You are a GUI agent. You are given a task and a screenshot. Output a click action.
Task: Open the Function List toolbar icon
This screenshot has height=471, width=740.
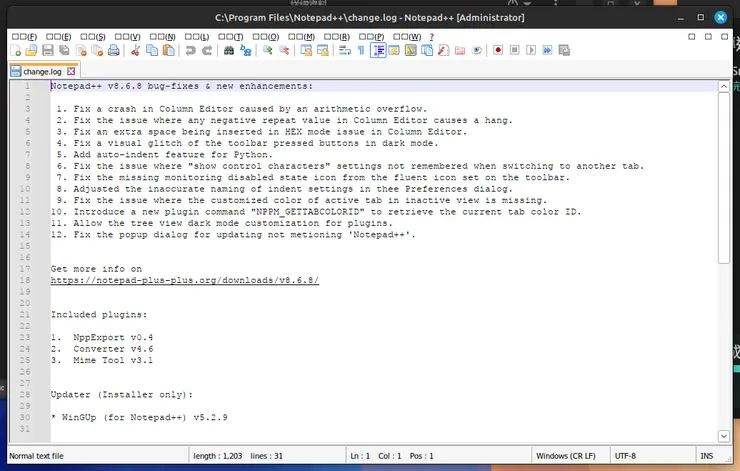coord(444,50)
